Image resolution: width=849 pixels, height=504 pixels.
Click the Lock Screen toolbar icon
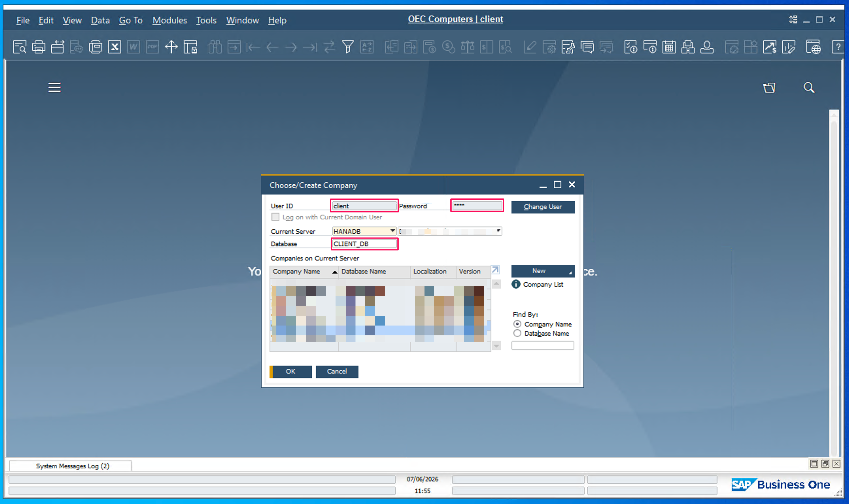pos(190,47)
